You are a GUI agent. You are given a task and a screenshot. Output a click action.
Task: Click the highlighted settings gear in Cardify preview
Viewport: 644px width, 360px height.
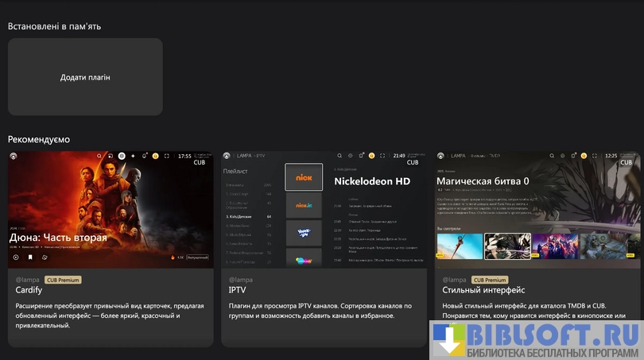coord(122,156)
